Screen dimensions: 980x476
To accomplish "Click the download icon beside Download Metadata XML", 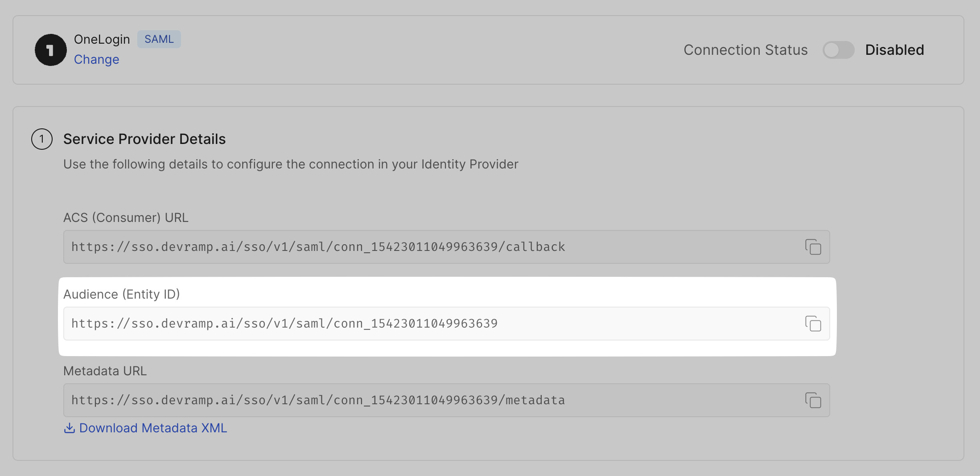I will click(70, 428).
